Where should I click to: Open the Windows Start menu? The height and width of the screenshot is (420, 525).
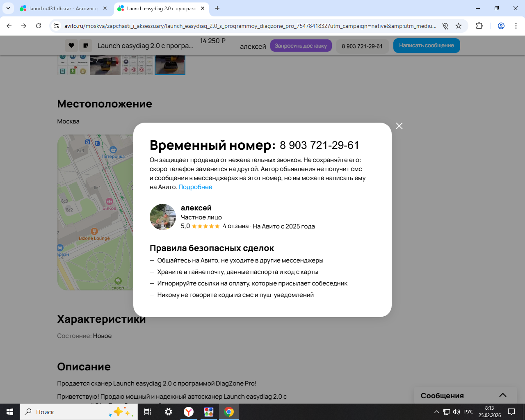[x=10, y=412]
